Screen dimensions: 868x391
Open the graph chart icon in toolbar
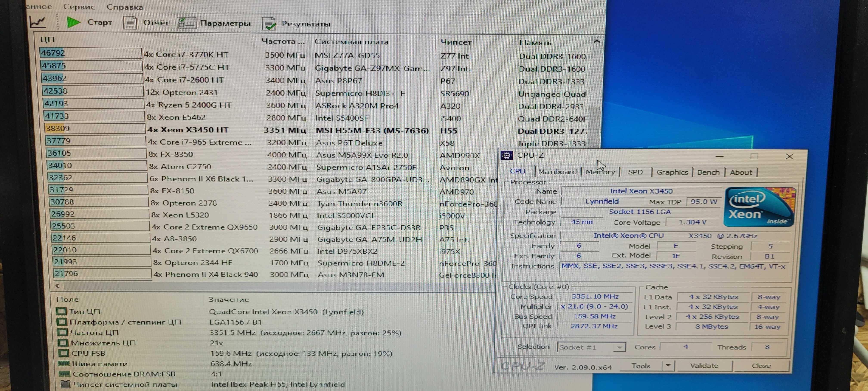point(38,22)
